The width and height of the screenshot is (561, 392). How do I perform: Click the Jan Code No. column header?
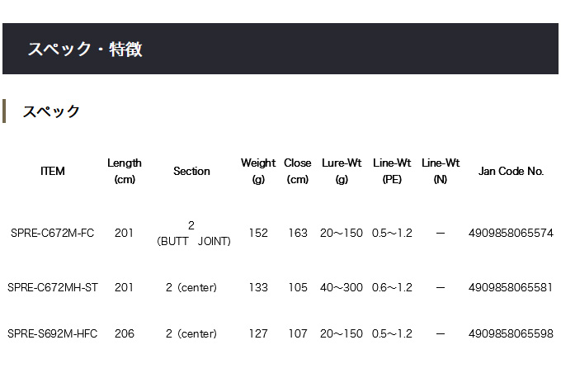point(511,171)
